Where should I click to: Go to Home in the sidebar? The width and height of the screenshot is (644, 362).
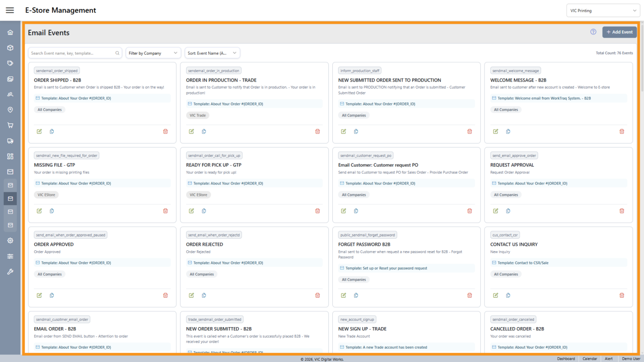tap(10, 33)
